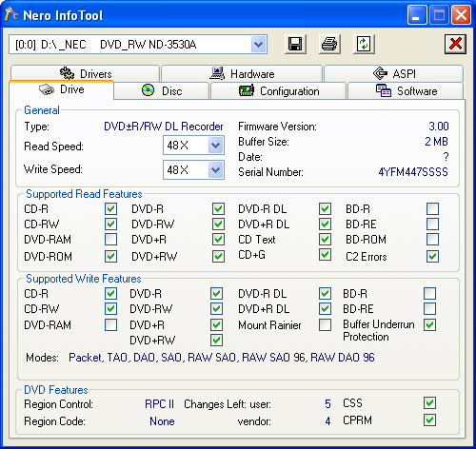Click the 2 MB buffer size value
The width and height of the screenshot is (476, 449).
click(437, 142)
